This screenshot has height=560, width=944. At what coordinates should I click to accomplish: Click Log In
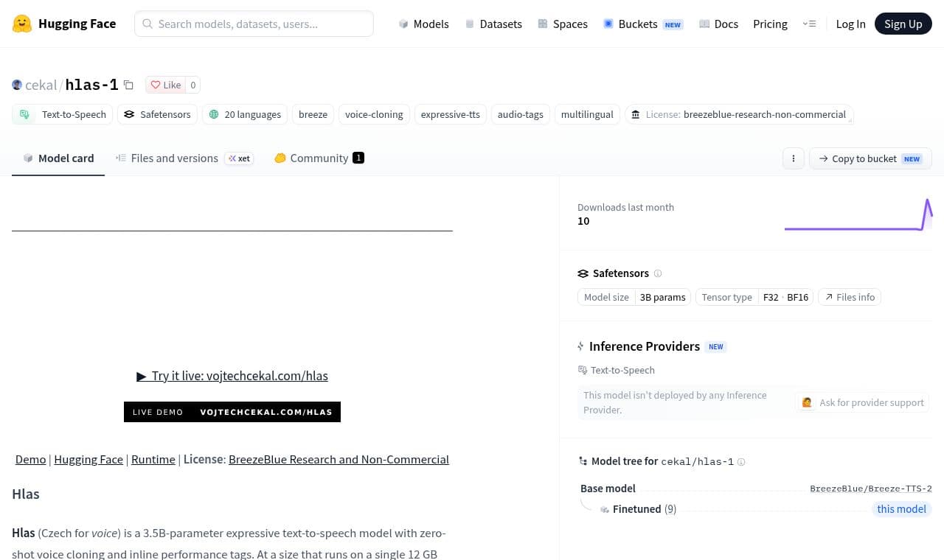coord(850,24)
